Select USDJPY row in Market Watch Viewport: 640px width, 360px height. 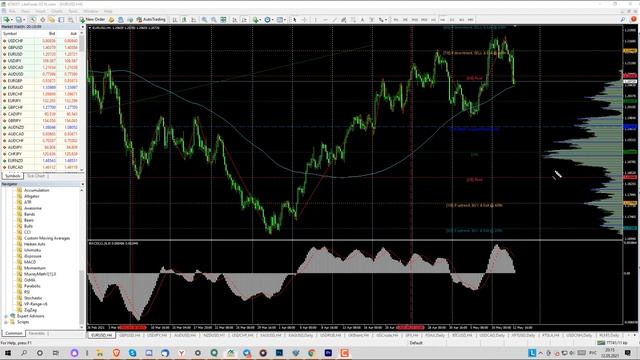pos(41,61)
